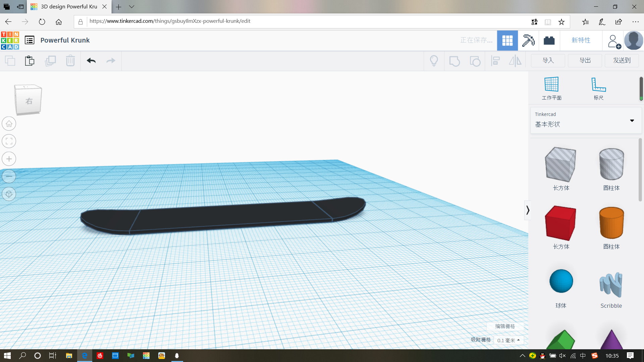Refresh the browser page
Image resolution: width=644 pixels, height=362 pixels.
pyautogui.click(x=42, y=22)
